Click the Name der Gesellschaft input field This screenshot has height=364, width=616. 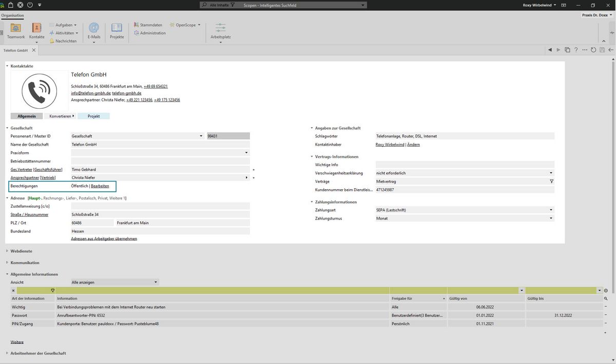coord(160,145)
